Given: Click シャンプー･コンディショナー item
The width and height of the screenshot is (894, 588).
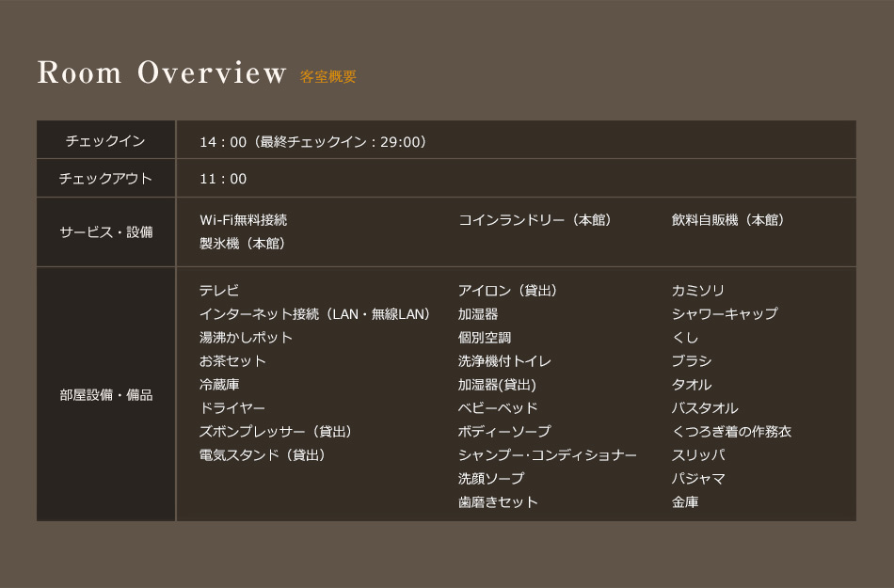Looking at the screenshot, I should (x=547, y=455).
